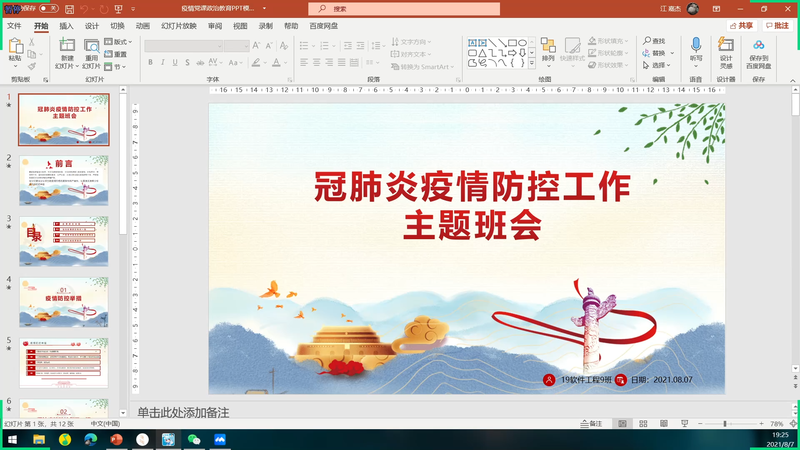Image resolution: width=800 pixels, height=450 pixels.
Task: Select the Triangle shape in gallery
Action: pos(482,53)
